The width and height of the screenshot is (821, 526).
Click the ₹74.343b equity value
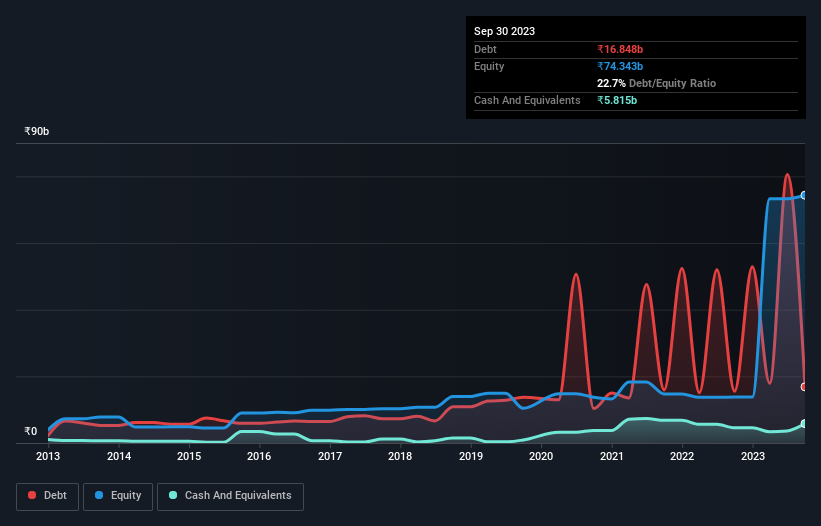(620, 66)
